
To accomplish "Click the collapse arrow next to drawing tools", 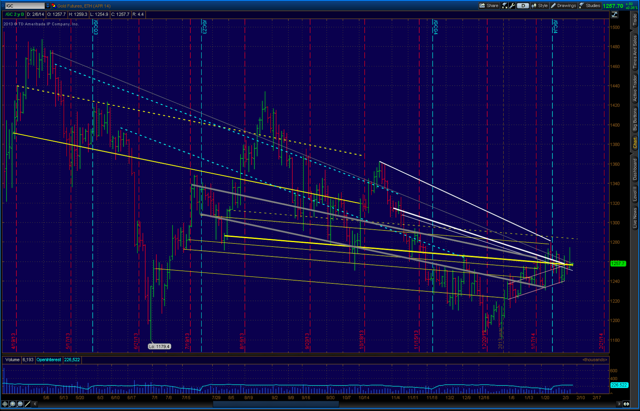I will (35, 404).
